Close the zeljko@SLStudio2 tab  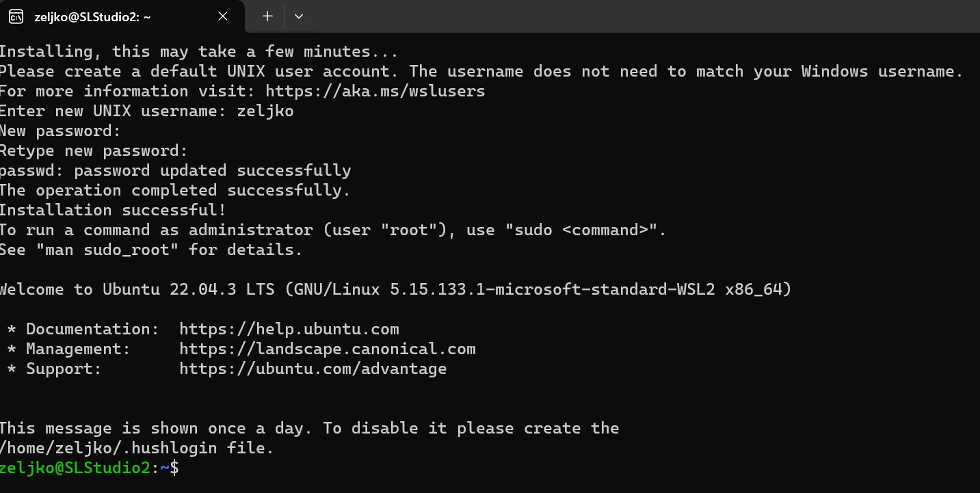pyautogui.click(x=222, y=16)
